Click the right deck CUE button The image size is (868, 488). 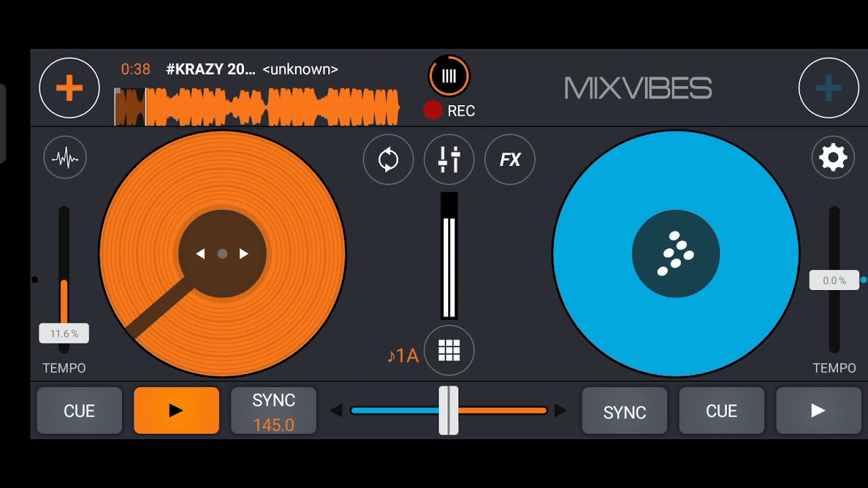tap(722, 411)
